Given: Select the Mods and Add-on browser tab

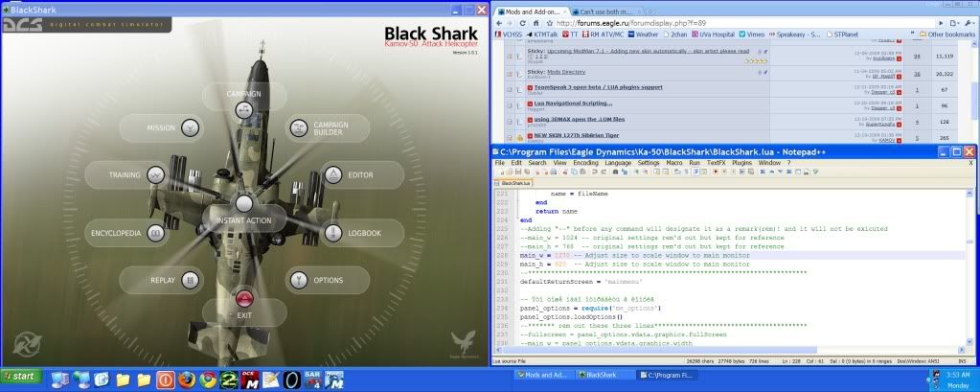Looking at the screenshot, I should (534, 12).
